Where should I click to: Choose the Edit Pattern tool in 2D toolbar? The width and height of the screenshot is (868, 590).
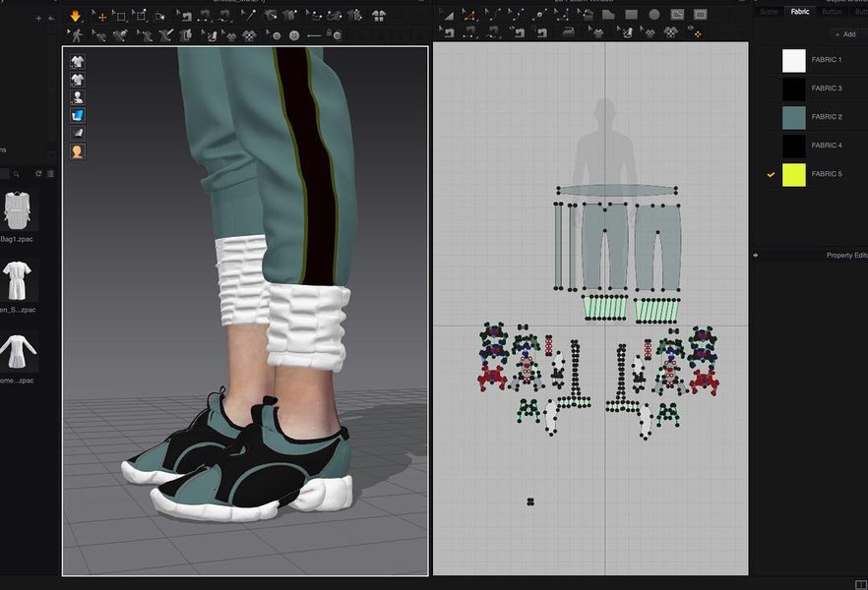pos(468,16)
